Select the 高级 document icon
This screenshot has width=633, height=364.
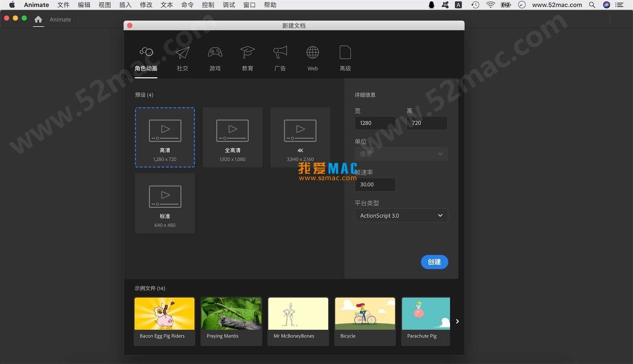pyautogui.click(x=345, y=52)
